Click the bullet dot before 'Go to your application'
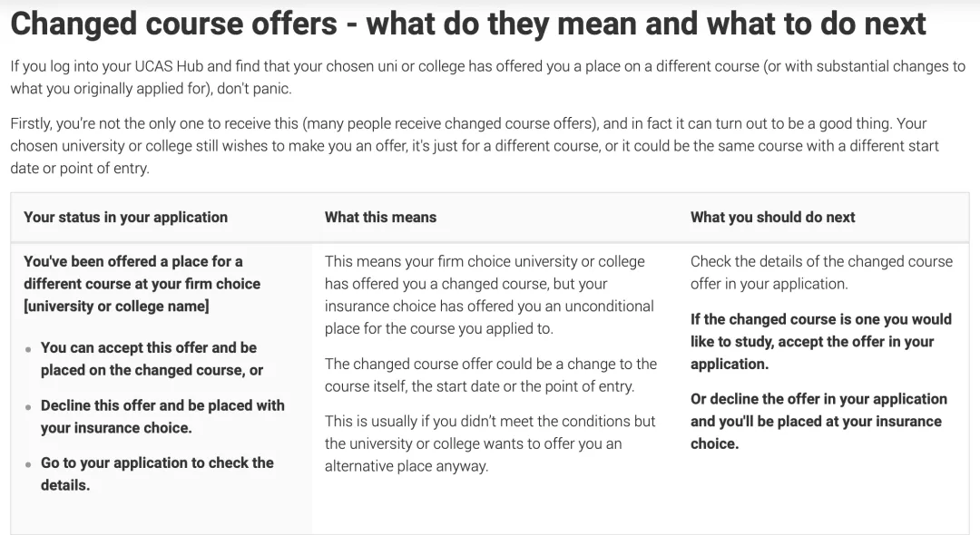The height and width of the screenshot is (535, 980). [28, 464]
